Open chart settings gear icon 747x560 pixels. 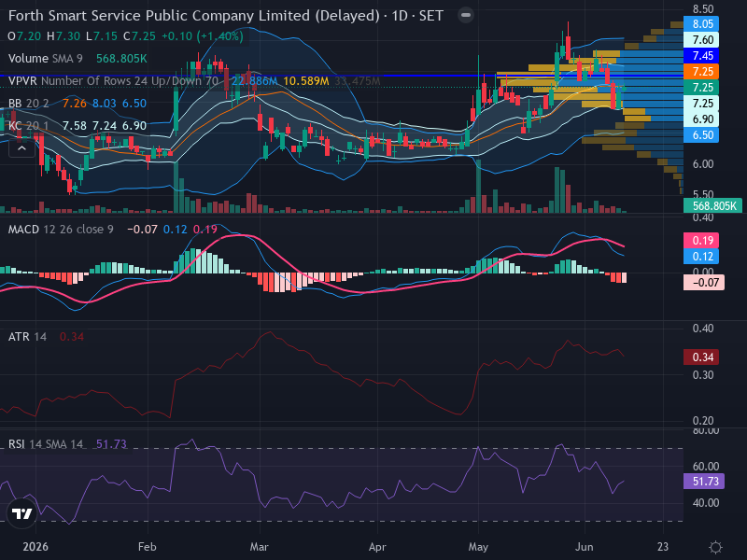pos(715,547)
